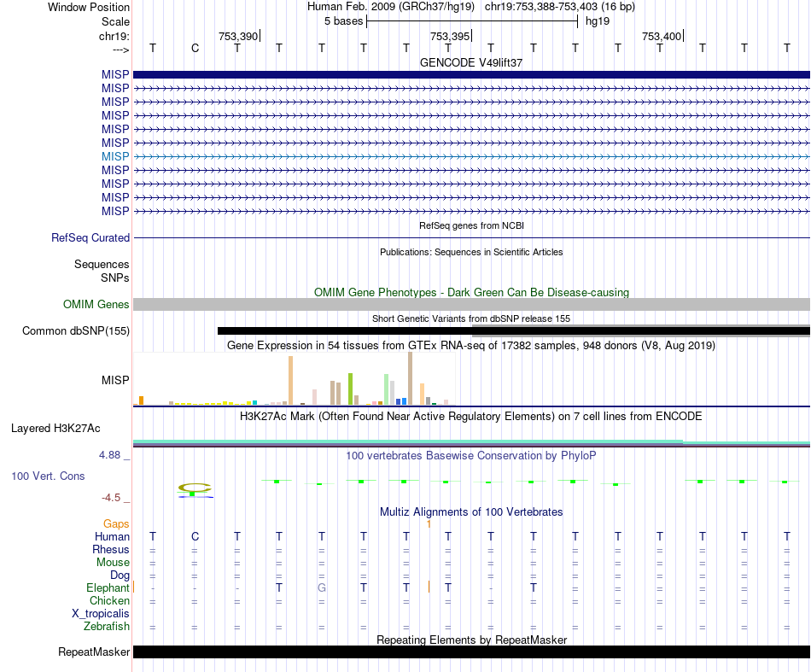Click the thick dark-blue MISP exon bar
This screenshot has height=672, width=811.
[x=471, y=75]
